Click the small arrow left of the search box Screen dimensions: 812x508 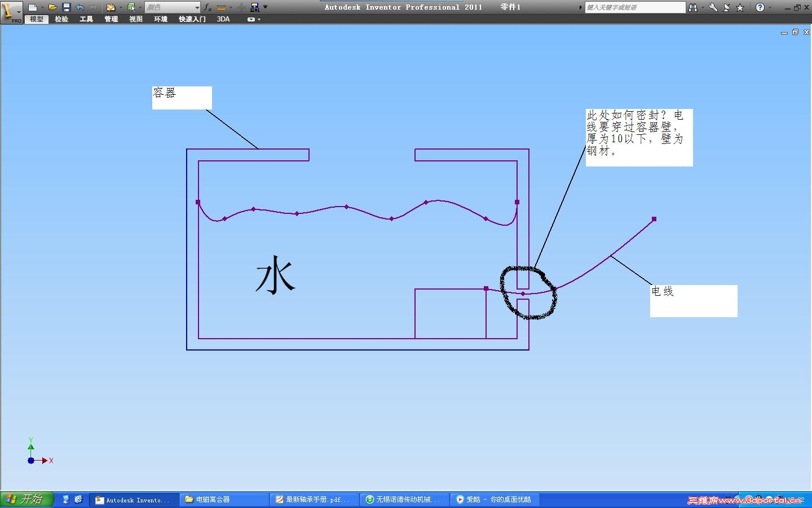(580, 7)
